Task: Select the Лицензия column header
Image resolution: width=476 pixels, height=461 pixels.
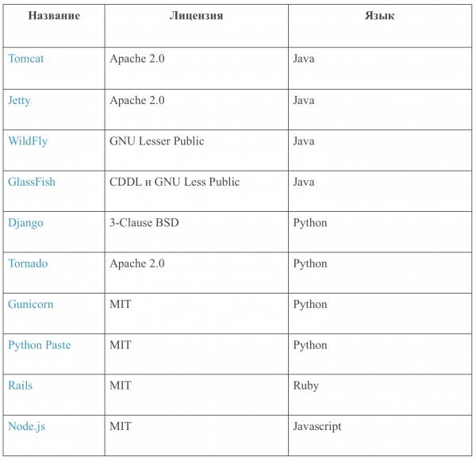Action: 196,16
